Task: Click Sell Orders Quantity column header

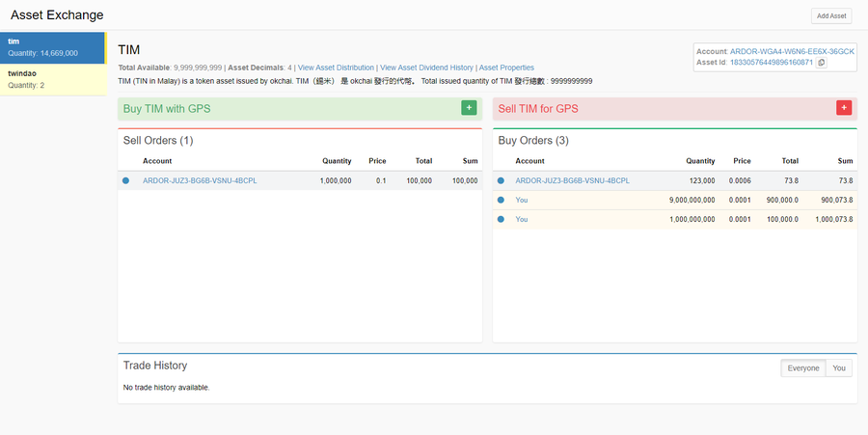Action: 338,161
